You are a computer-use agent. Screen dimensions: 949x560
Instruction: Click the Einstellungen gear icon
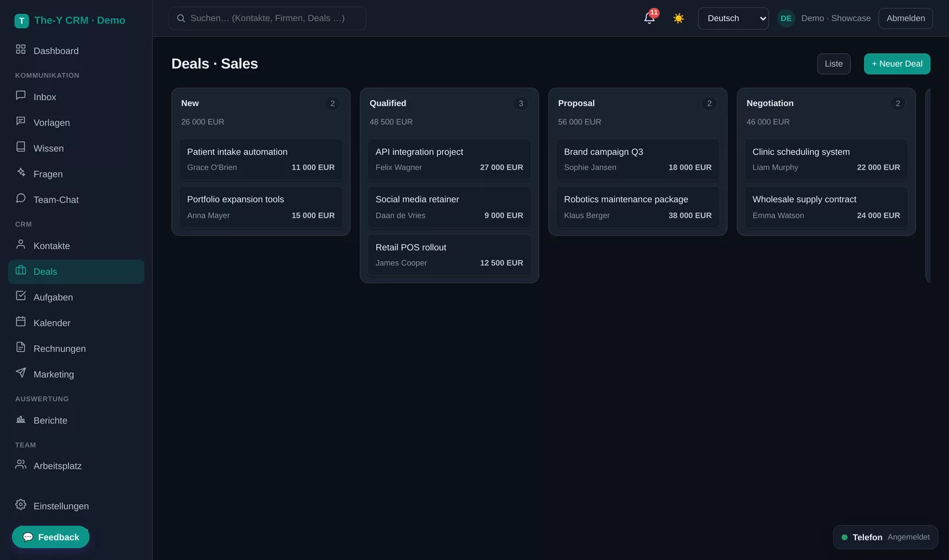(21, 505)
